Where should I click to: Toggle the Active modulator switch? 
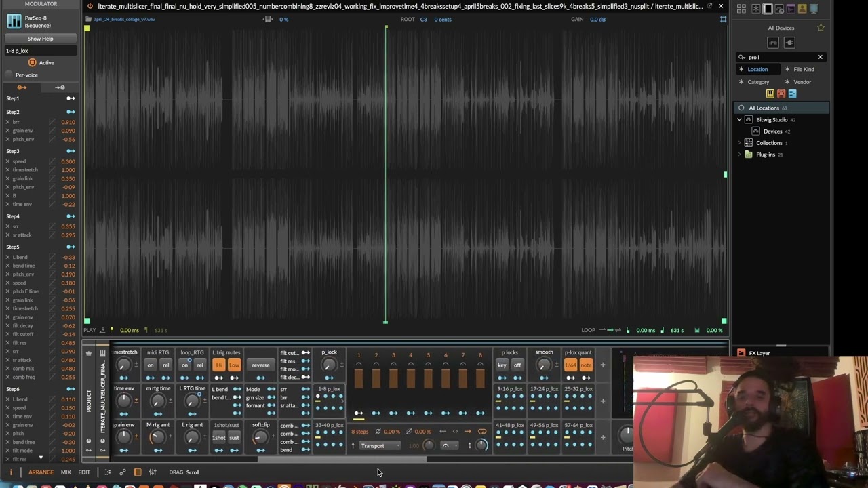point(32,62)
